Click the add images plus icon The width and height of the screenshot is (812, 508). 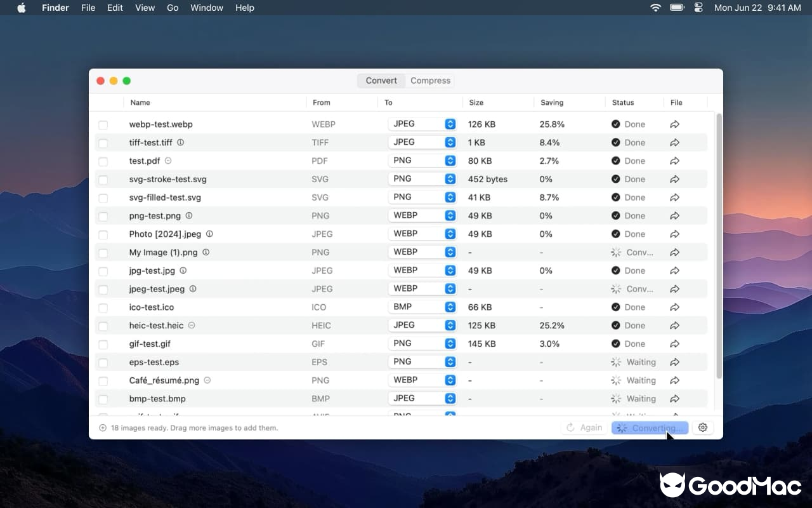(x=103, y=428)
